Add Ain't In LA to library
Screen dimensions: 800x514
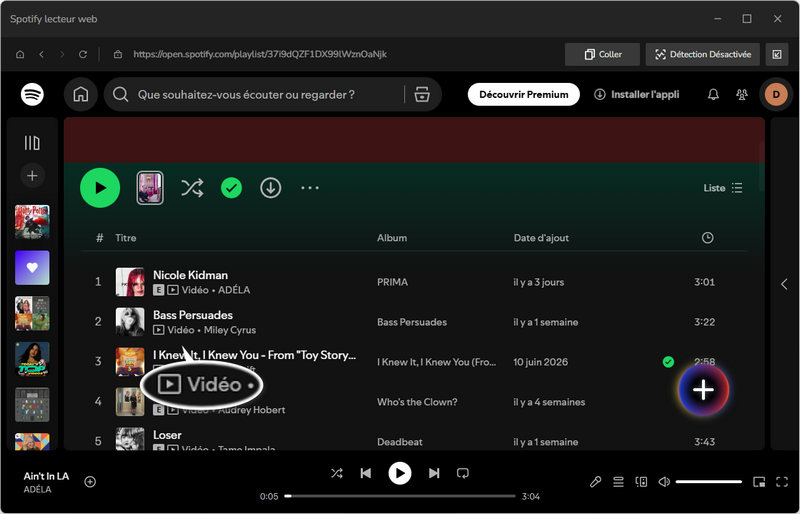90,482
